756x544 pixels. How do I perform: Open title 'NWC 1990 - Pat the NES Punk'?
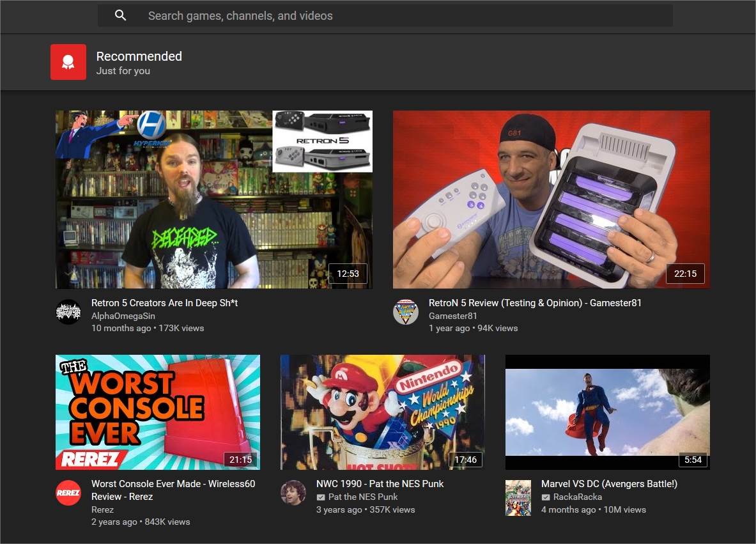tap(380, 484)
